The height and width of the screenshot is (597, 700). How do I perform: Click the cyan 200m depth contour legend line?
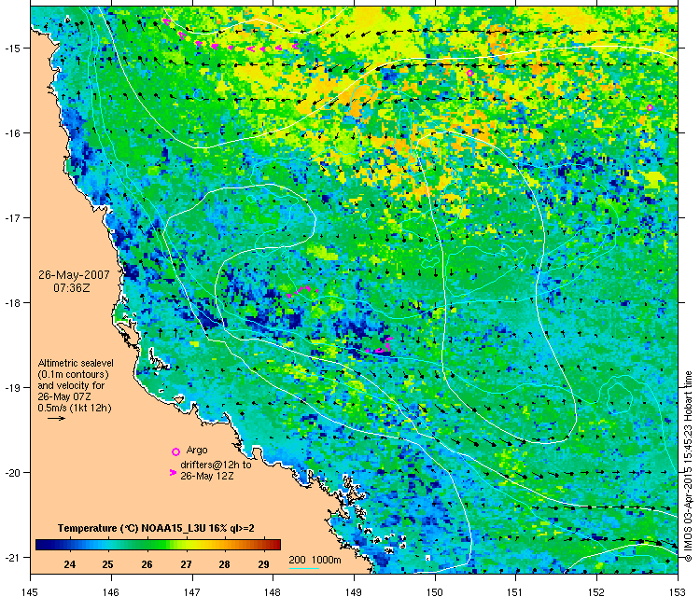[x=304, y=568]
